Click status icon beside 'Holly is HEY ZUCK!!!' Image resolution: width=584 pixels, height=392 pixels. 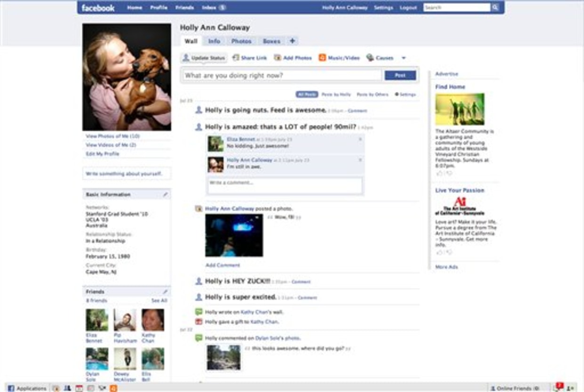(x=199, y=281)
